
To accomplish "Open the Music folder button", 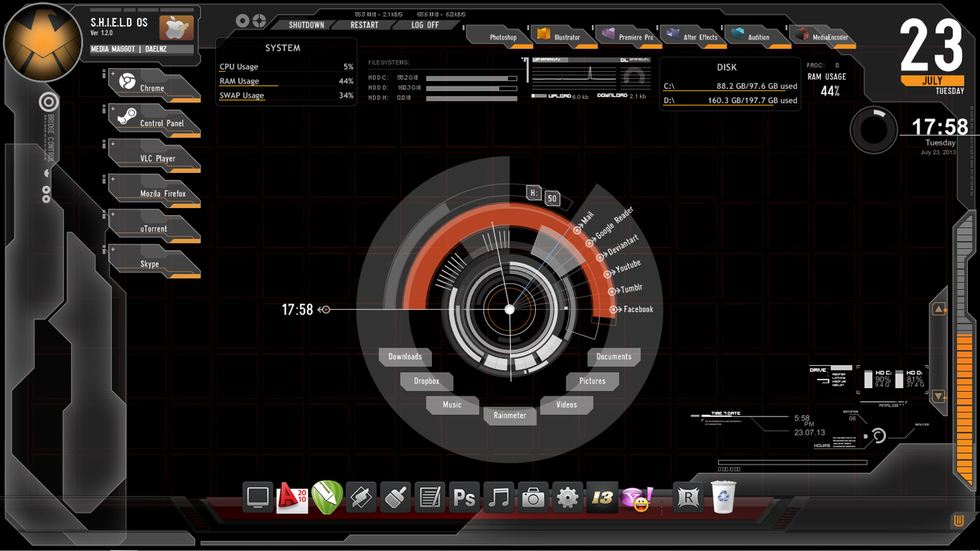I will click(452, 405).
